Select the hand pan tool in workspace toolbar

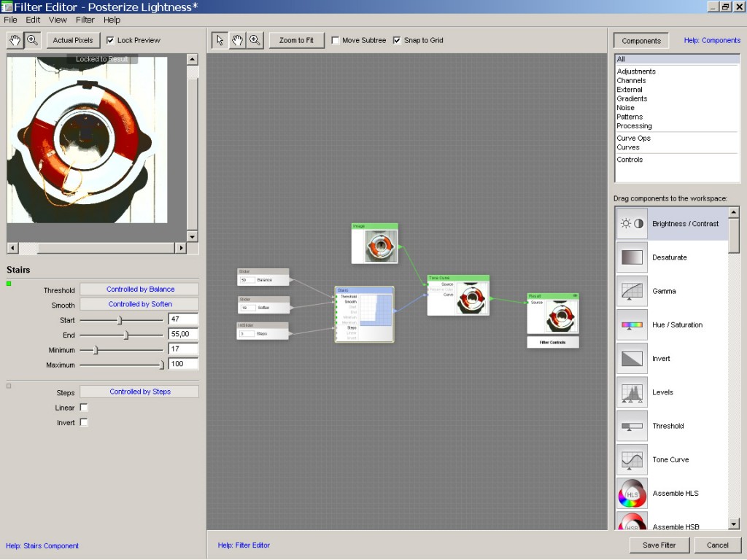coord(237,41)
